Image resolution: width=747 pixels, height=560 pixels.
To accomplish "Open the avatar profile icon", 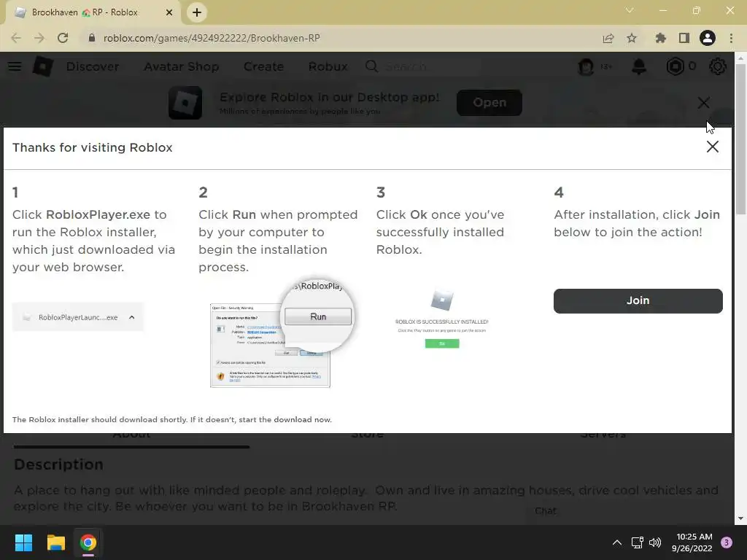I will click(x=586, y=66).
